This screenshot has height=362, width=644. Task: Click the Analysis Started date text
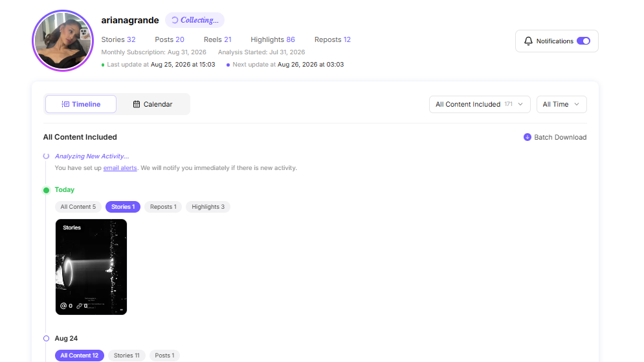tap(261, 52)
